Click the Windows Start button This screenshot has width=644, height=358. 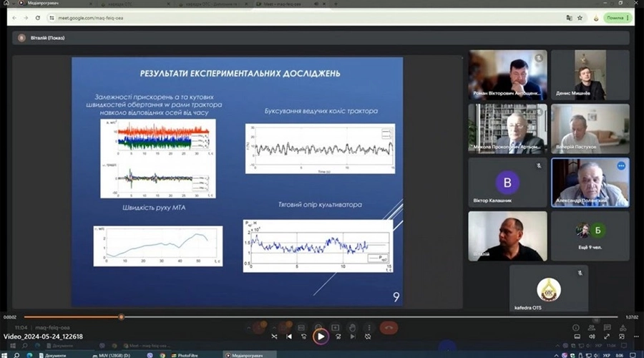[x=5, y=354]
